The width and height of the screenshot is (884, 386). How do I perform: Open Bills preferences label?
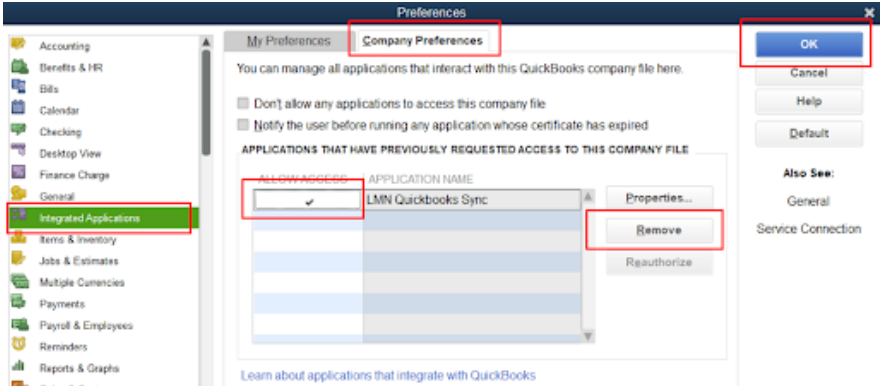48,89
